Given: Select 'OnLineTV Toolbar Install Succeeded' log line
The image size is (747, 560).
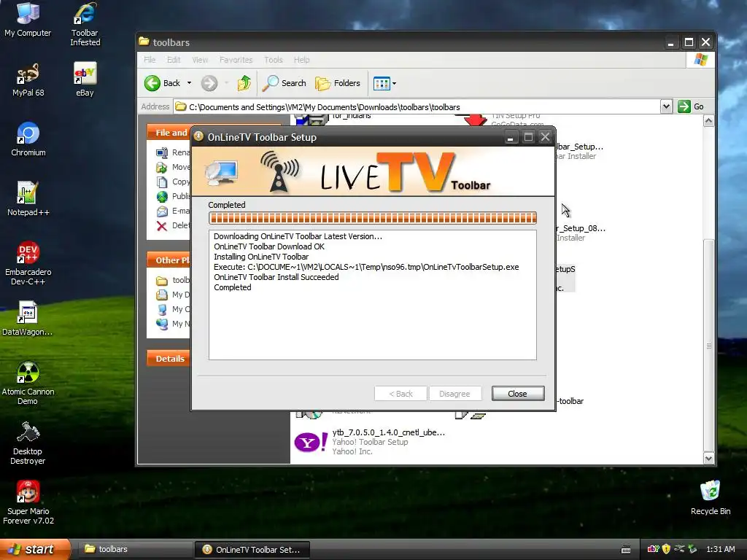Looking at the screenshot, I should [276, 277].
